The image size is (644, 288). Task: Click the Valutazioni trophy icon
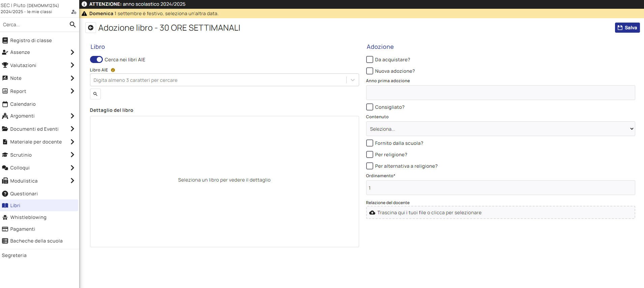tap(5, 65)
